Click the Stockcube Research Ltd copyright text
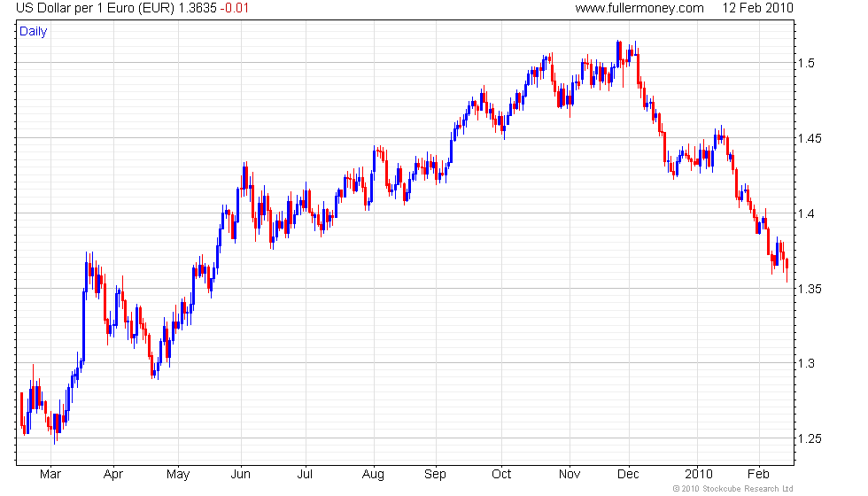 point(733,489)
